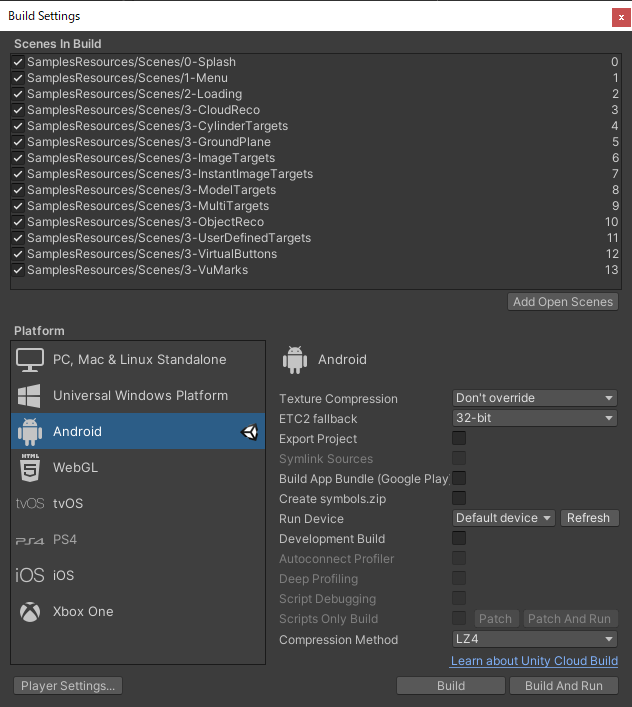Open Player Settings
This screenshot has width=632, height=707.
point(68,686)
